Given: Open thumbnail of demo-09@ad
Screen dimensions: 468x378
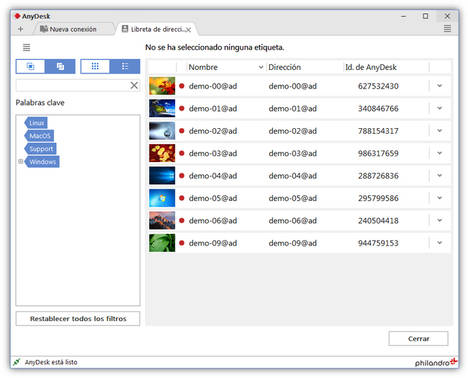Looking at the screenshot, I should [x=162, y=243].
